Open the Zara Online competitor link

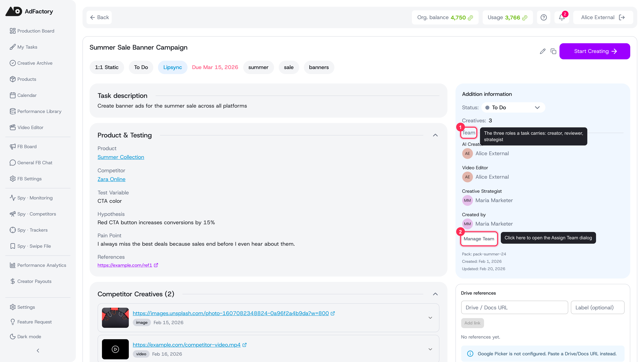(x=112, y=179)
